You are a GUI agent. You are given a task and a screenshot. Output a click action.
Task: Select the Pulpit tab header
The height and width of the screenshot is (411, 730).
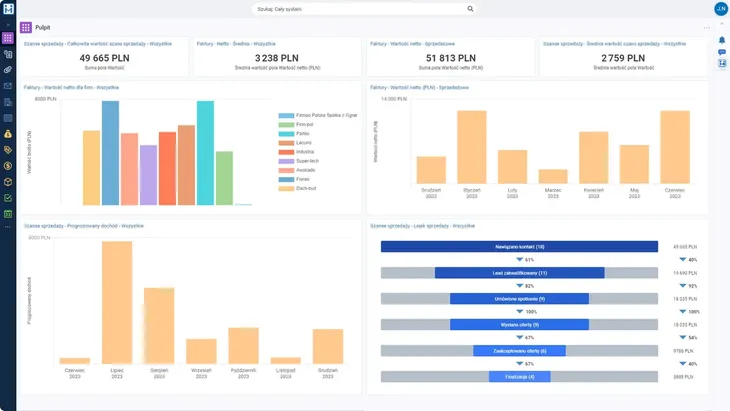(42, 28)
